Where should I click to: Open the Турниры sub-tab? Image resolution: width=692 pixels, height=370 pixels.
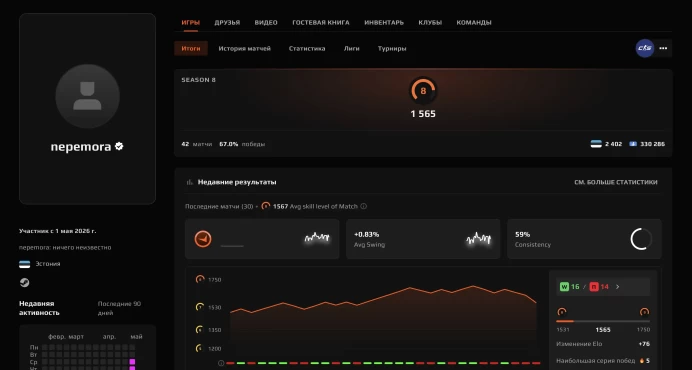[x=392, y=49]
